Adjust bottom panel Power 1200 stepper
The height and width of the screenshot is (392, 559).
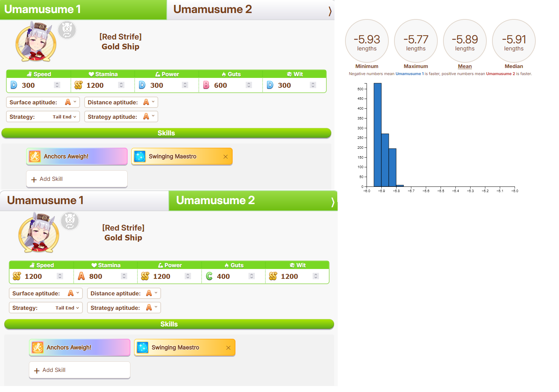coord(188,276)
